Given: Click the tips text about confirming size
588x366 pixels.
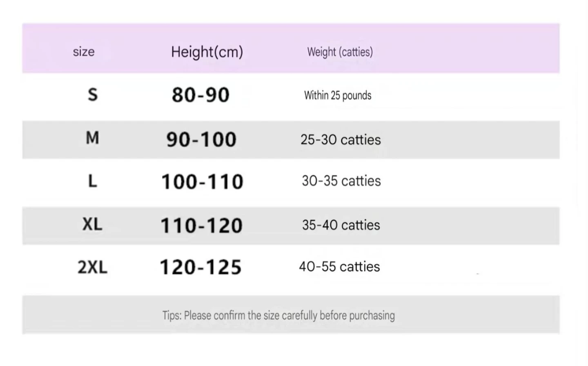Looking at the screenshot, I should (278, 315).
